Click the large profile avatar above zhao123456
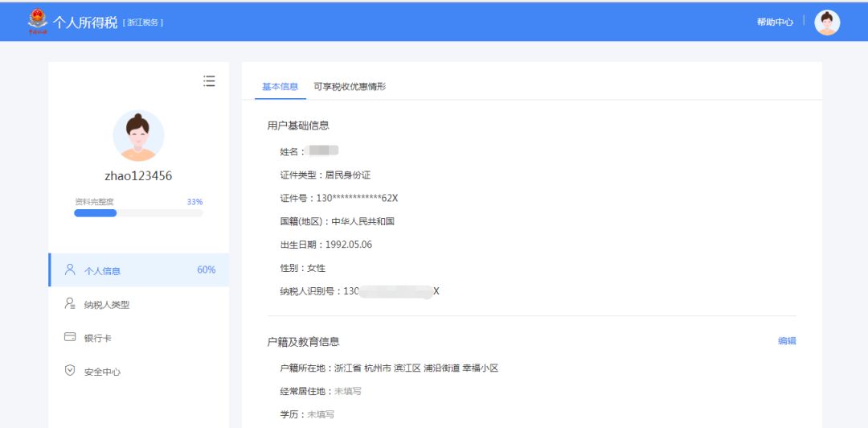The width and height of the screenshot is (868, 428). tap(138, 136)
